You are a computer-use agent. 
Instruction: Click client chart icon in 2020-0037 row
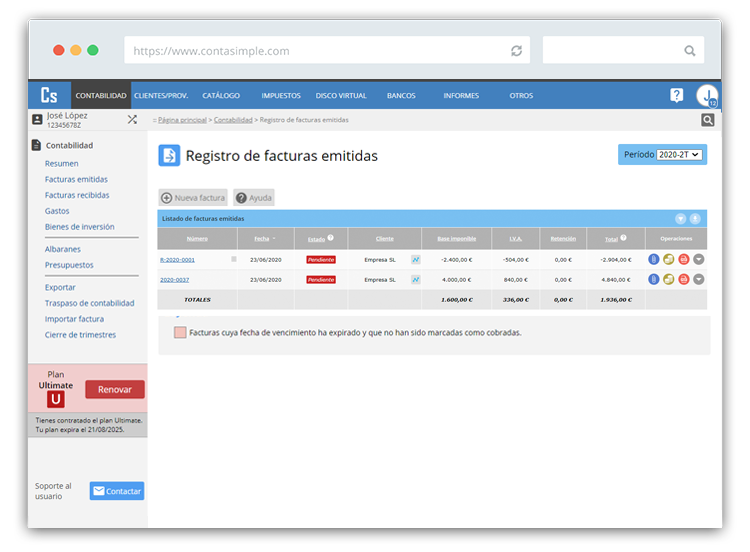tap(416, 280)
